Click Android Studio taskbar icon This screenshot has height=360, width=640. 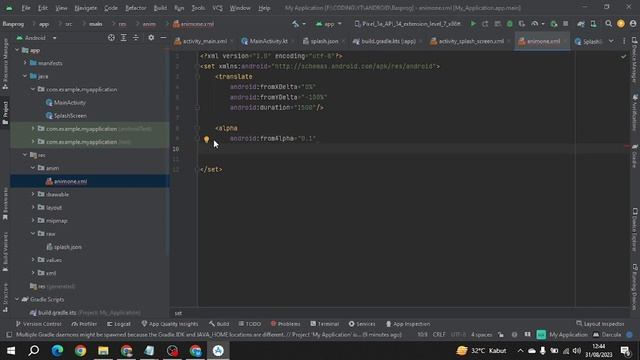(x=218, y=351)
